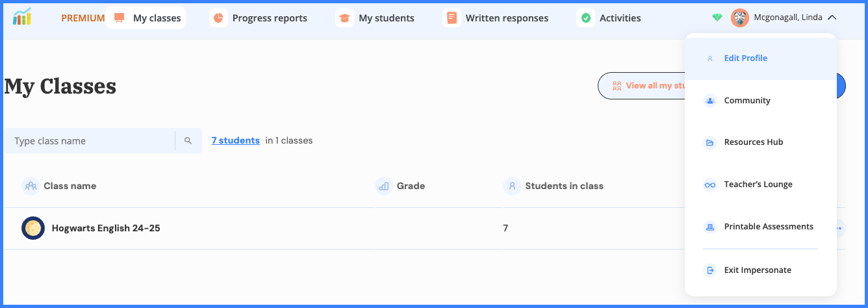868x308 pixels.
Task: Go to Written responses tab
Action: coord(498,18)
